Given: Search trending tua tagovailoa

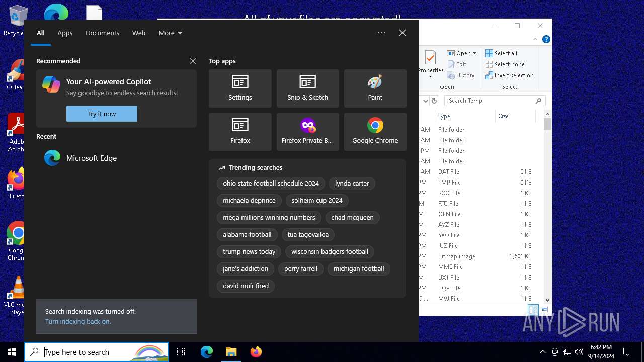Looking at the screenshot, I should click(x=308, y=235).
